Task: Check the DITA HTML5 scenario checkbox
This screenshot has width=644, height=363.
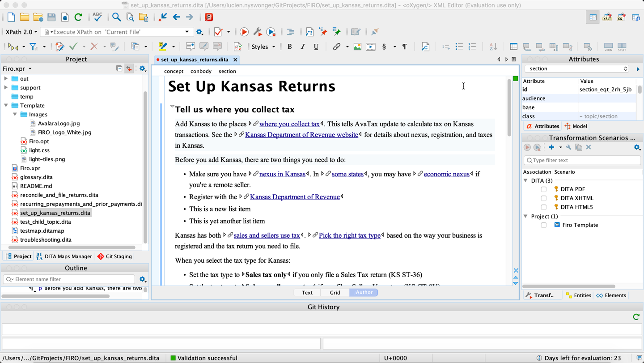Action: 544,207
